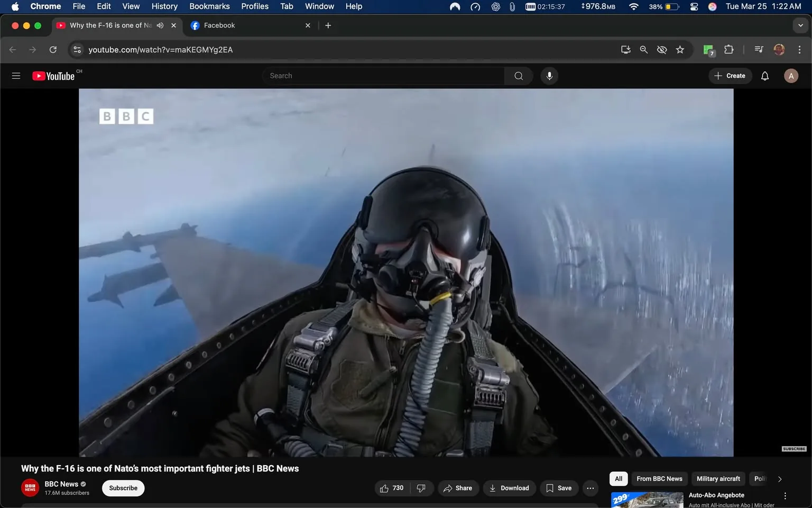Open the BBC News channel avatar

30,487
